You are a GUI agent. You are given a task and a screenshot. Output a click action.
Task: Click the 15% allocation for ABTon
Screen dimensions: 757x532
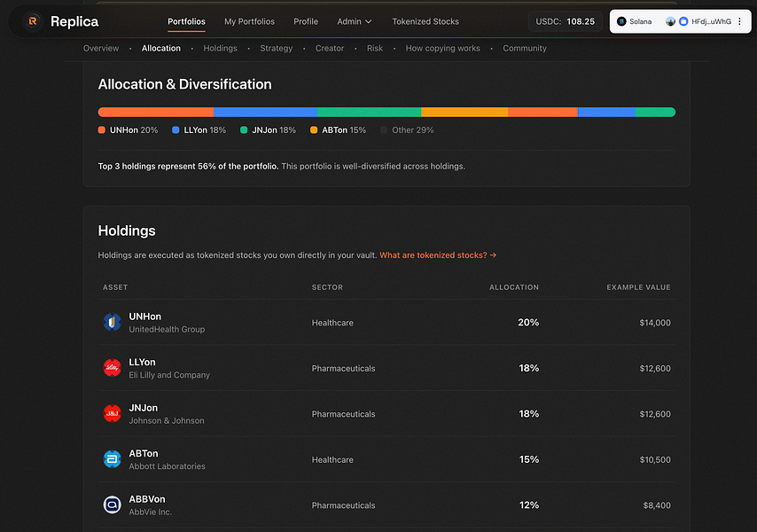(528, 459)
